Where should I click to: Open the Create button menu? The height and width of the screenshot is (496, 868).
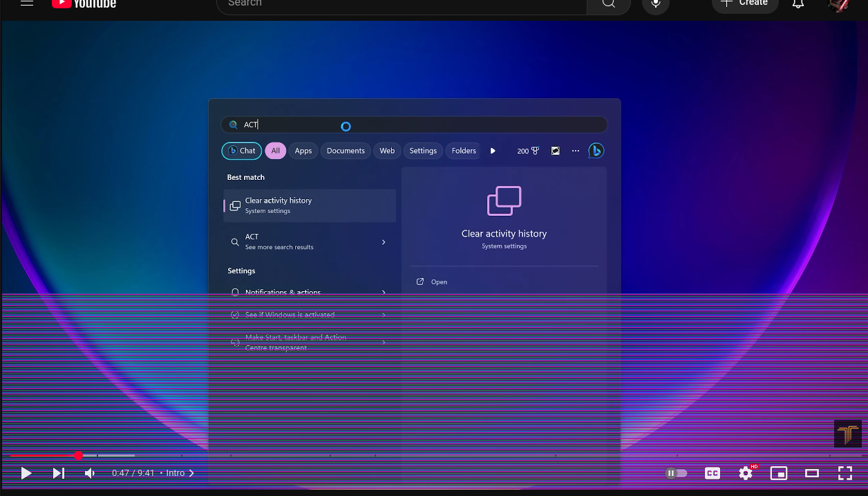click(745, 3)
